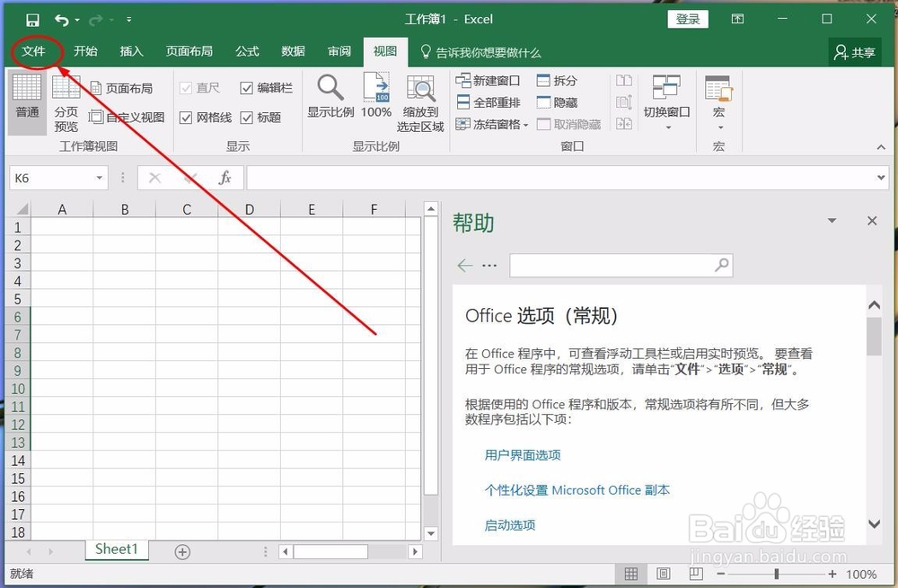Uncheck the 标题 (Headings) checkbox
Viewport: 898px width, 588px height.
tap(246, 117)
